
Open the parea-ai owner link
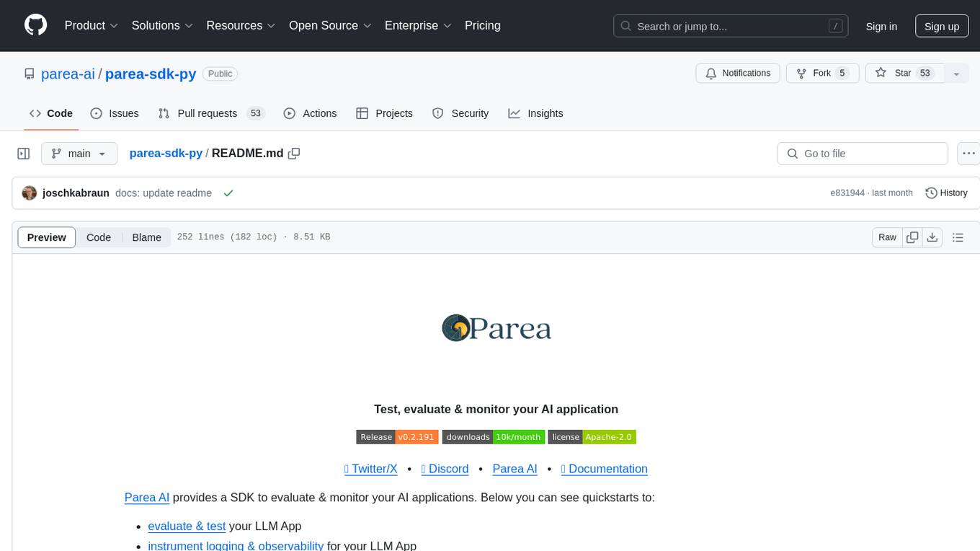coord(68,74)
